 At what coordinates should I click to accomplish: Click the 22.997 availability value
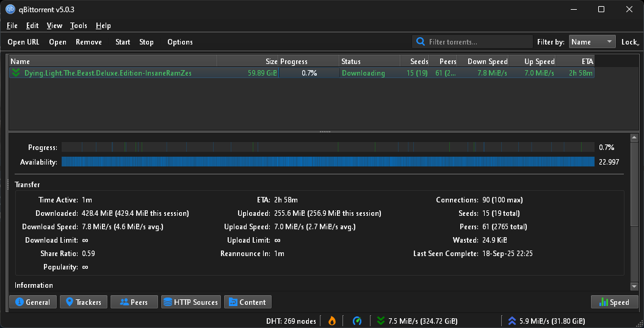pos(609,162)
